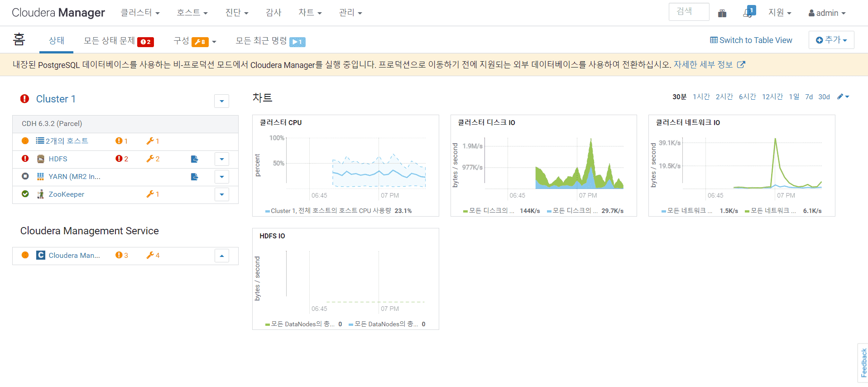This screenshot has height=387, width=868.
Task: Open the HDFS service link
Action: [58, 159]
